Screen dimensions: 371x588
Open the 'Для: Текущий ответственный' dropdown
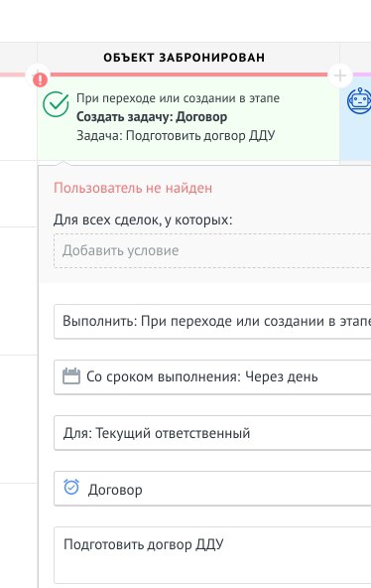click(x=212, y=433)
